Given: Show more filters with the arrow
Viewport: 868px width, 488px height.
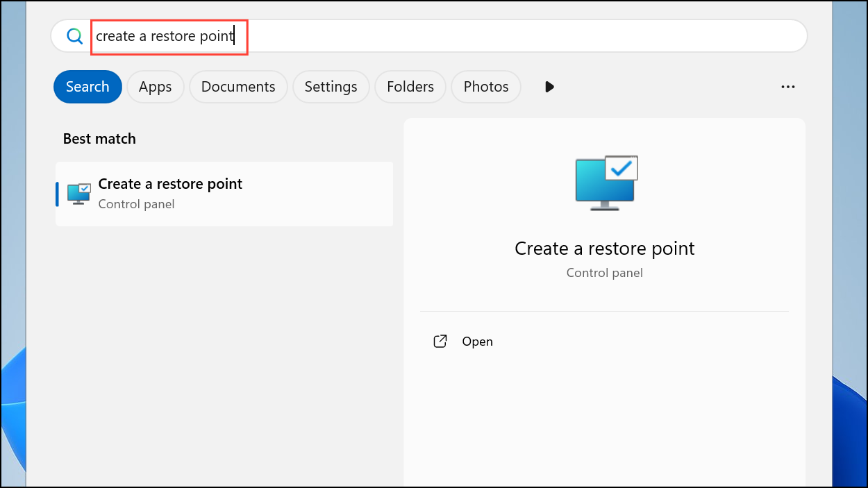Looking at the screenshot, I should pyautogui.click(x=549, y=87).
